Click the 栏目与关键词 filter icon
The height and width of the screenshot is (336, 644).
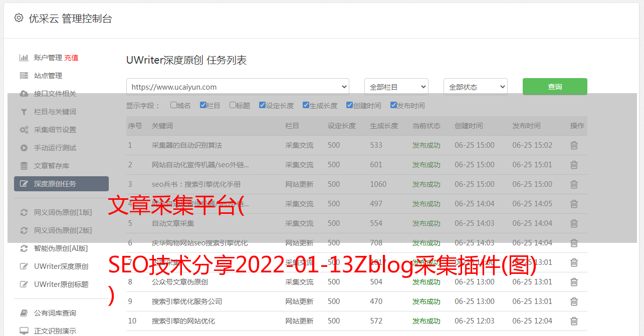[24, 112]
